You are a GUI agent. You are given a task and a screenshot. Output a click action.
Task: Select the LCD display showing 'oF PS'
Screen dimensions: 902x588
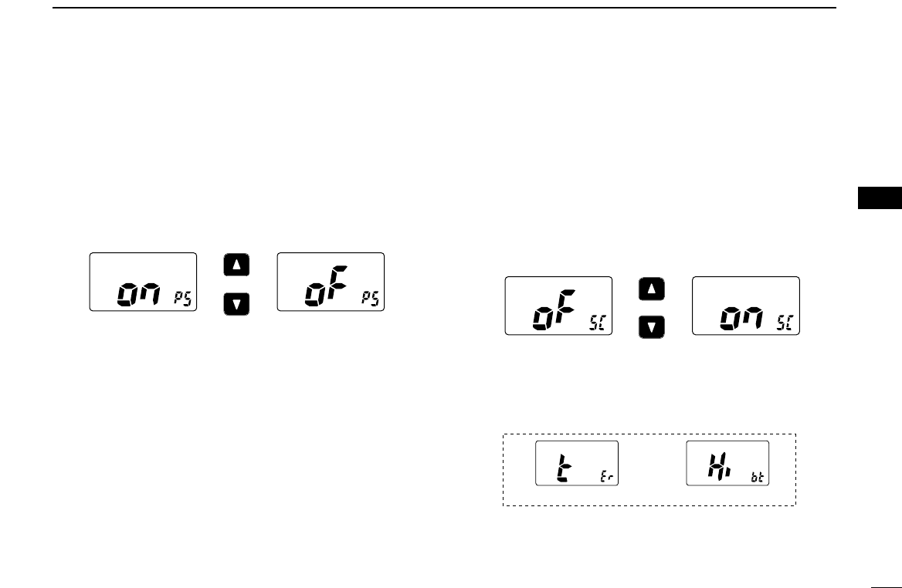(x=331, y=282)
